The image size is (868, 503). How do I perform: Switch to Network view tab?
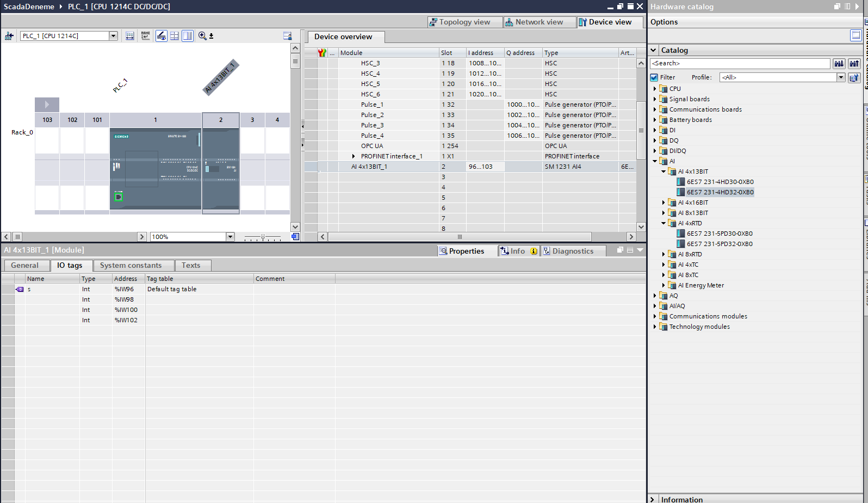(539, 22)
